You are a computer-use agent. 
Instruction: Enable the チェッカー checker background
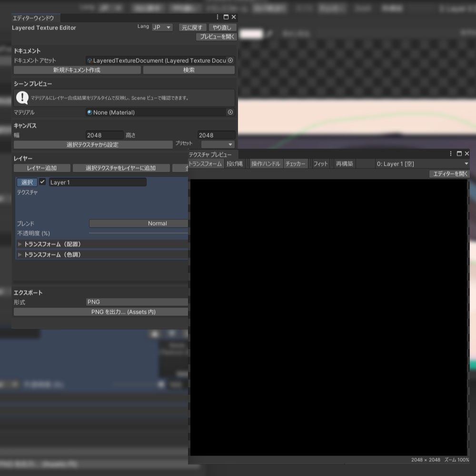tap(295, 163)
